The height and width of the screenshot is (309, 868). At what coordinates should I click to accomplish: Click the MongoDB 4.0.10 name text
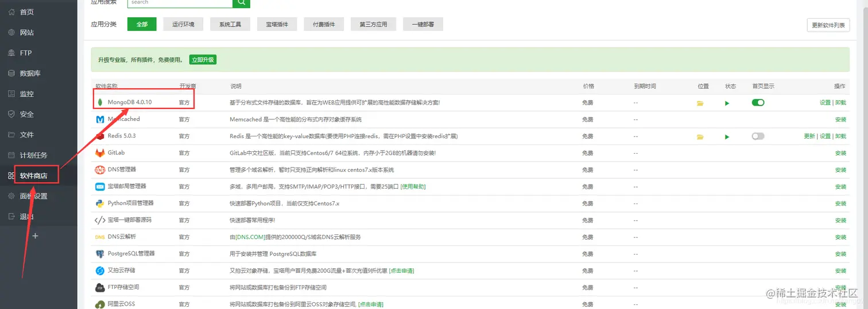(x=129, y=103)
